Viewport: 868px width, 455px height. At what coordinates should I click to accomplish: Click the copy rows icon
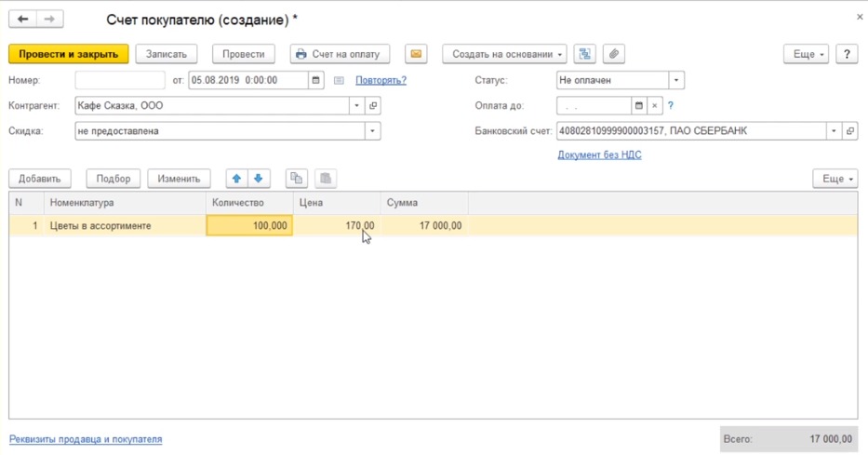[296, 179]
